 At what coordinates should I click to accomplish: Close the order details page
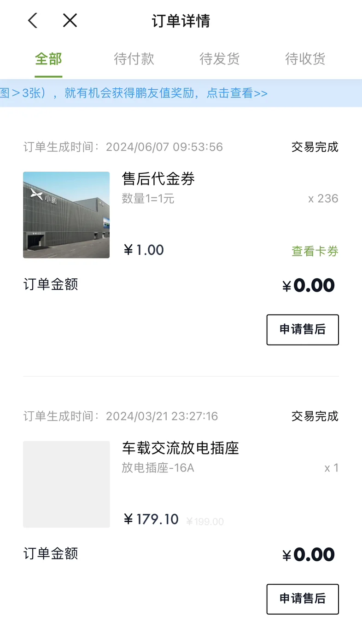pos(70,21)
